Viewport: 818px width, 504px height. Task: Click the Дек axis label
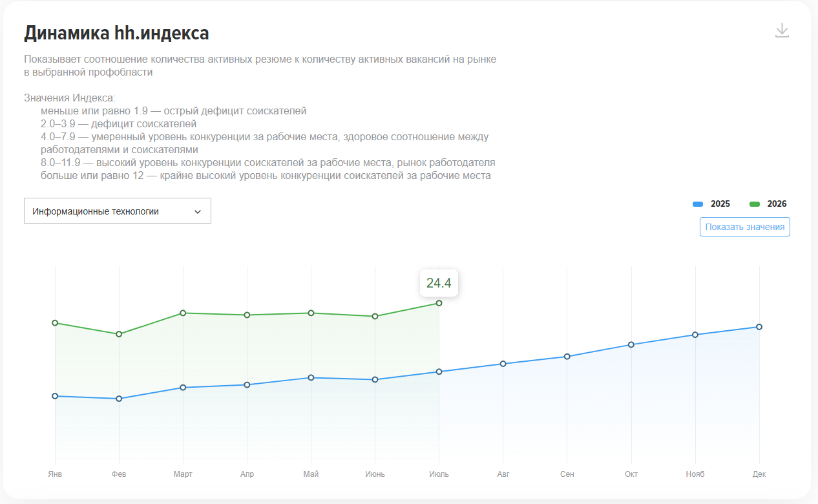tap(759, 474)
